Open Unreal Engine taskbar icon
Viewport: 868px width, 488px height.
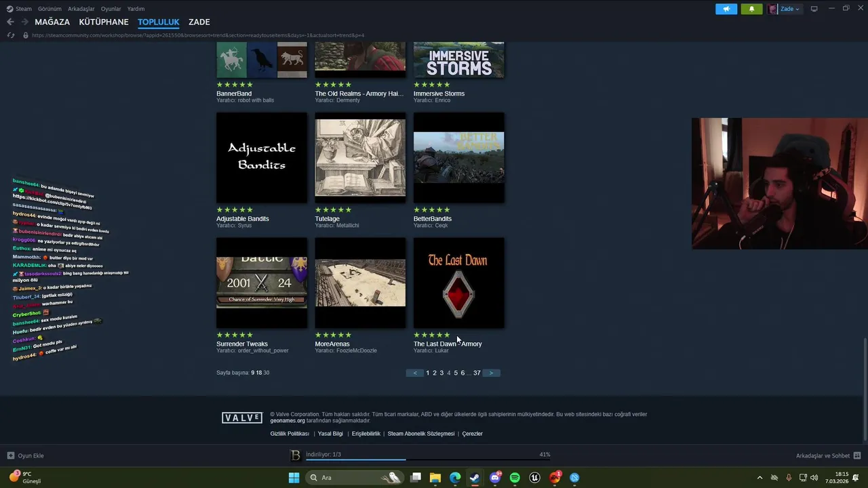[x=534, y=478]
